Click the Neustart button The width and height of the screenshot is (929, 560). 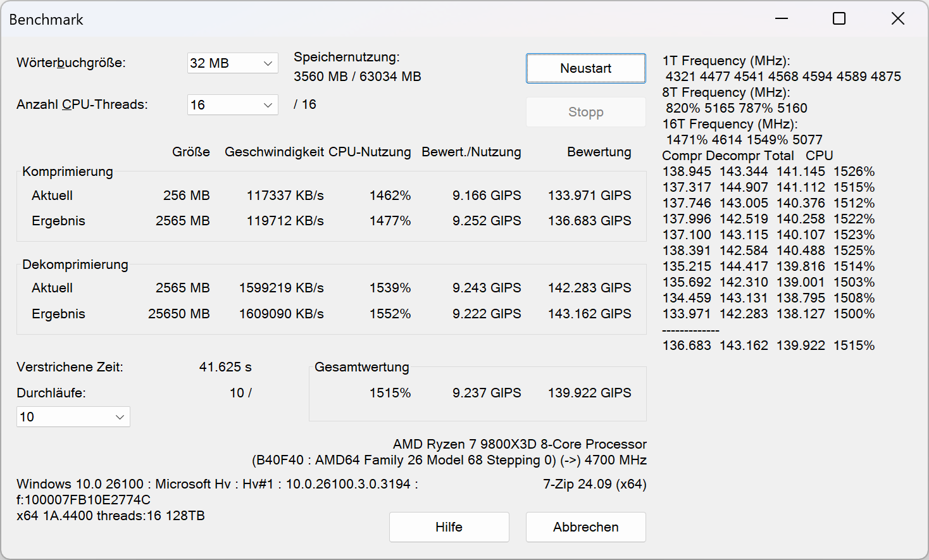point(586,68)
